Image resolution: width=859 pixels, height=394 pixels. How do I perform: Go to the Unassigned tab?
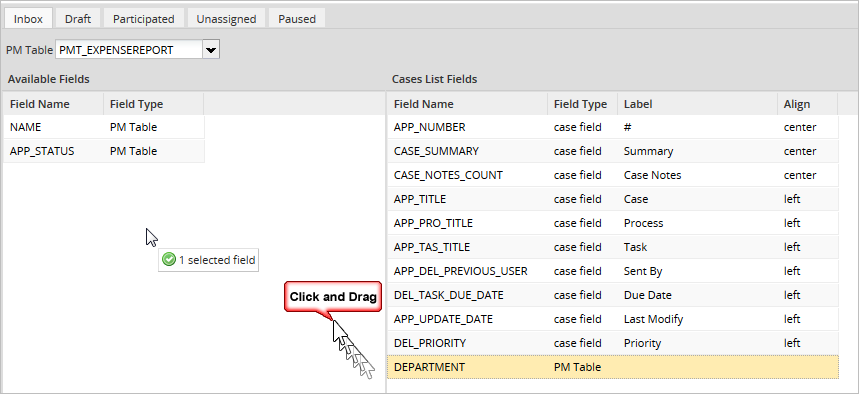pyautogui.click(x=226, y=19)
